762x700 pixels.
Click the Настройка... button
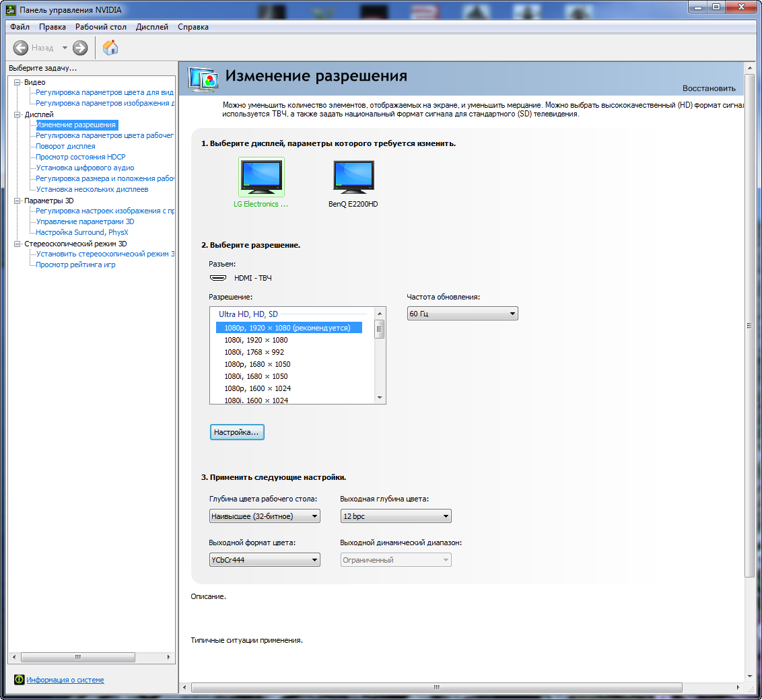click(237, 432)
